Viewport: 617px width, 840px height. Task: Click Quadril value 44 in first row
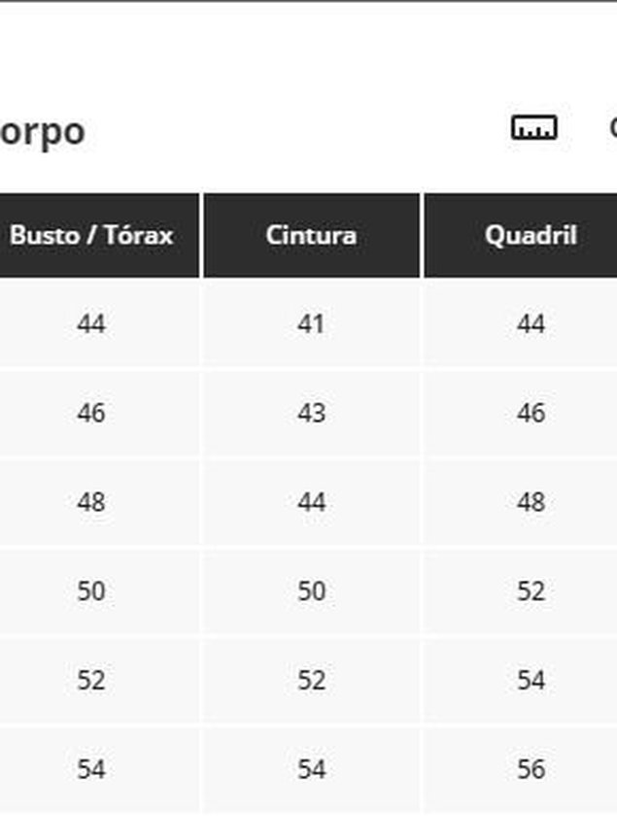531,324
